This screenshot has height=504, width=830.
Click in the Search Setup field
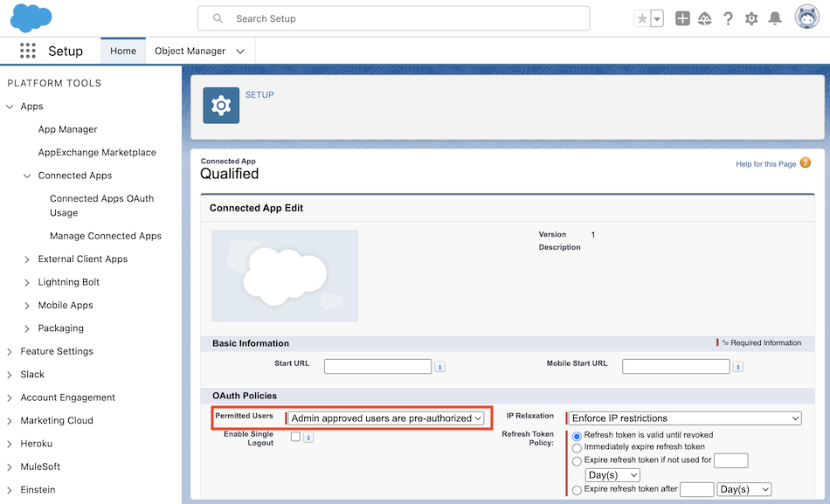click(x=393, y=18)
